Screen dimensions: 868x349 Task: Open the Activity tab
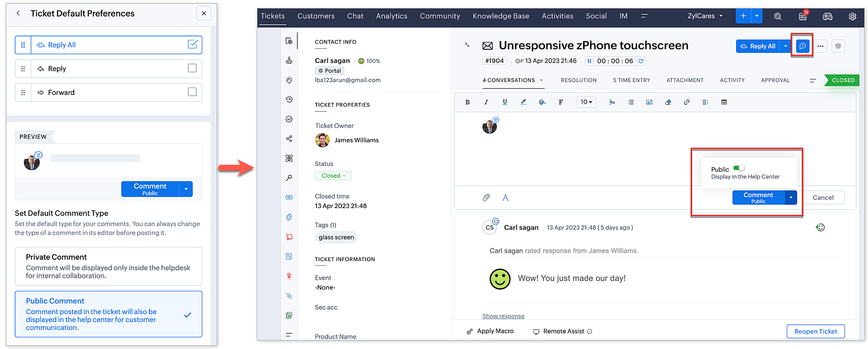(x=732, y=80)
